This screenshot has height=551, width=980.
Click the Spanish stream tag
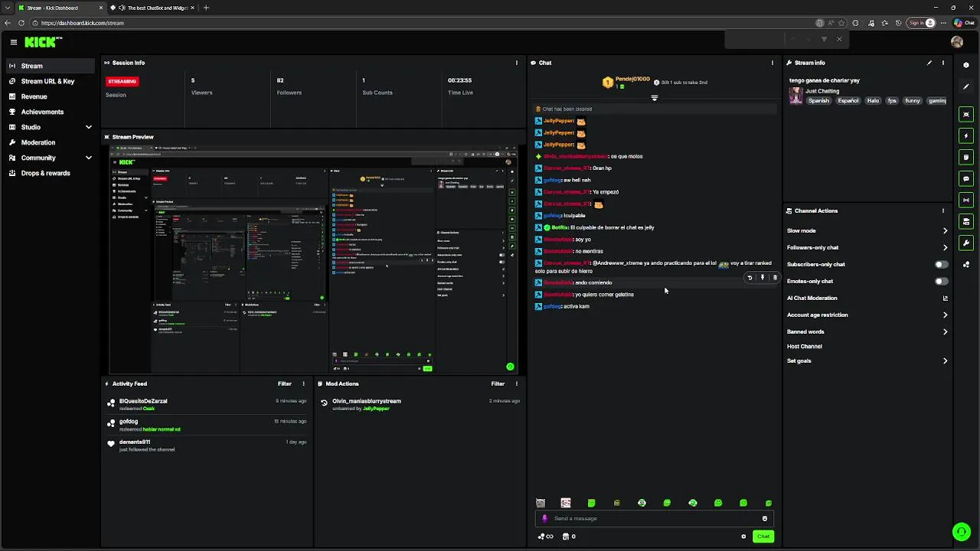818,100
